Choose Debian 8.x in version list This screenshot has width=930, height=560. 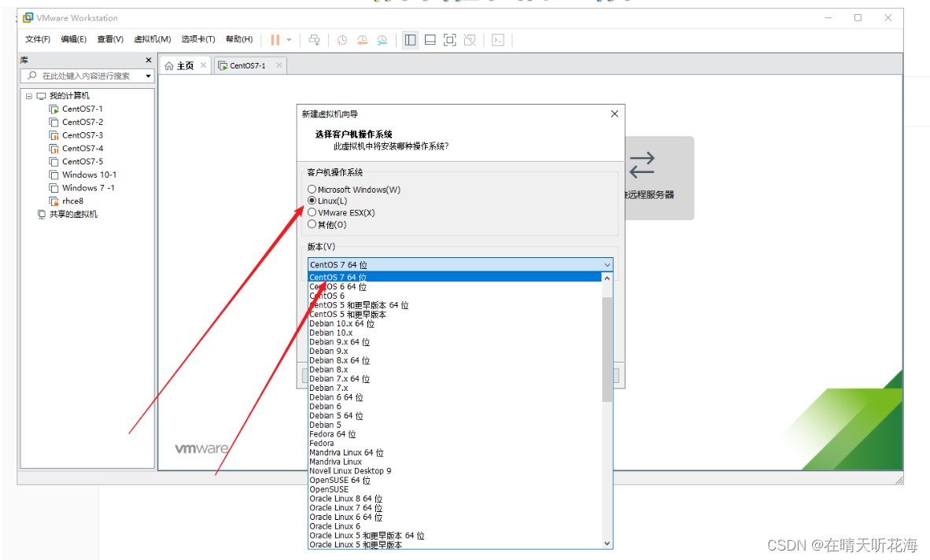point(455,369)
